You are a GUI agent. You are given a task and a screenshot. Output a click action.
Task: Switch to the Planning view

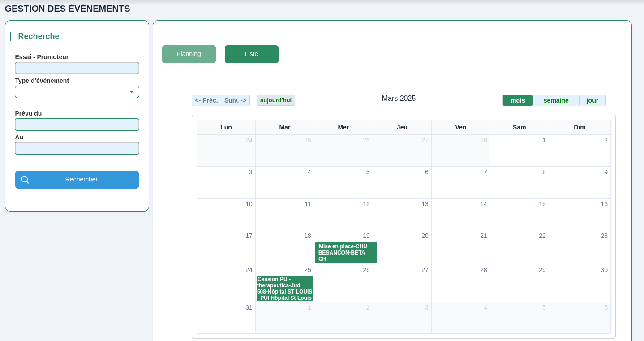click(189, 54)
